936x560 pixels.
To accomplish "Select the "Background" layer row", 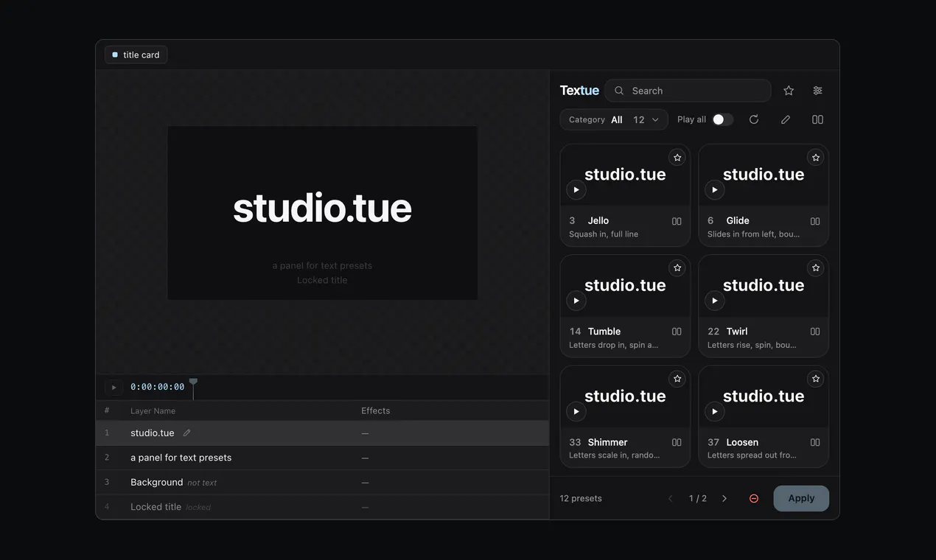I will tap(322, 482).
